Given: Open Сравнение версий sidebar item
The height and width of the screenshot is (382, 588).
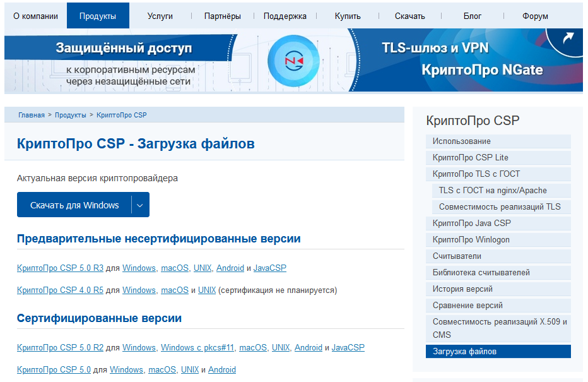Looking at the screenshot, I should (x=498, y=306).
